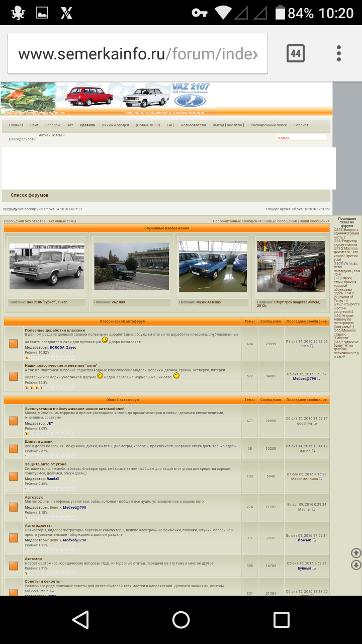
Task: Open thumbnail Старт производства Almera
Action: click(x=291, y=266)
